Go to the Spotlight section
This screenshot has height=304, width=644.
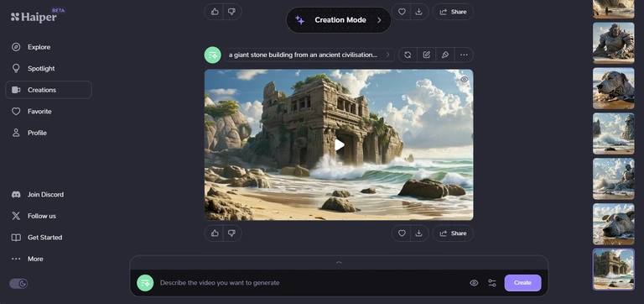[41, 68]
